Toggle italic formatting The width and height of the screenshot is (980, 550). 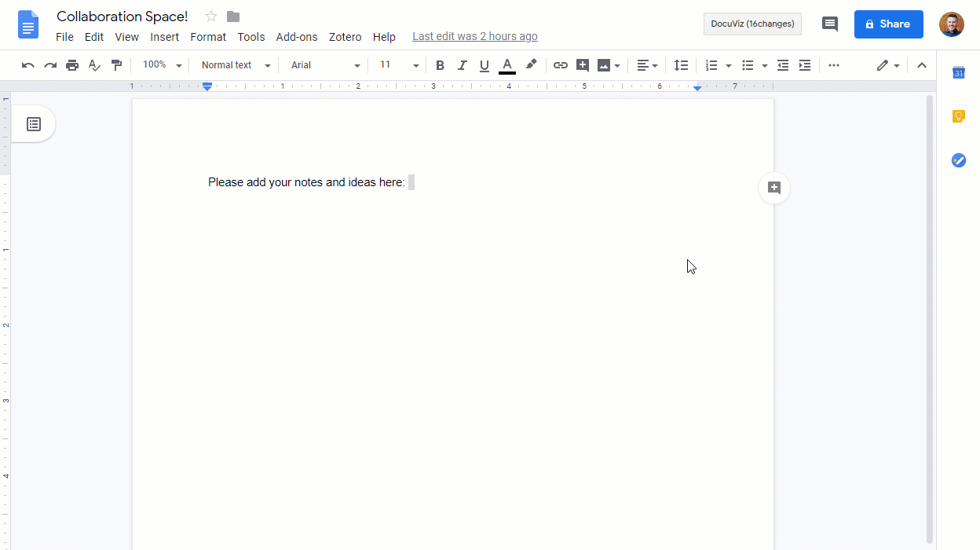coord(462,65)
